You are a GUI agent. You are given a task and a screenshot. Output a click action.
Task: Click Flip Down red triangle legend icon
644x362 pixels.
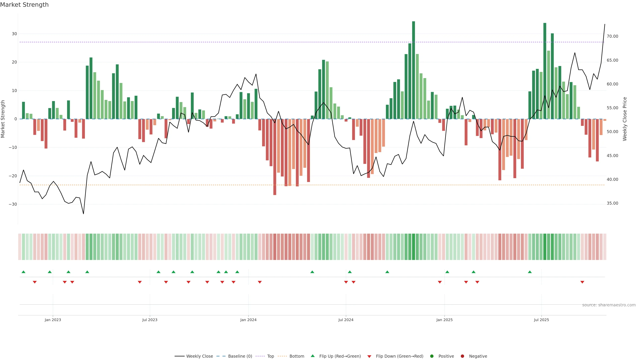pyautogui.click(x=369, y=356)
